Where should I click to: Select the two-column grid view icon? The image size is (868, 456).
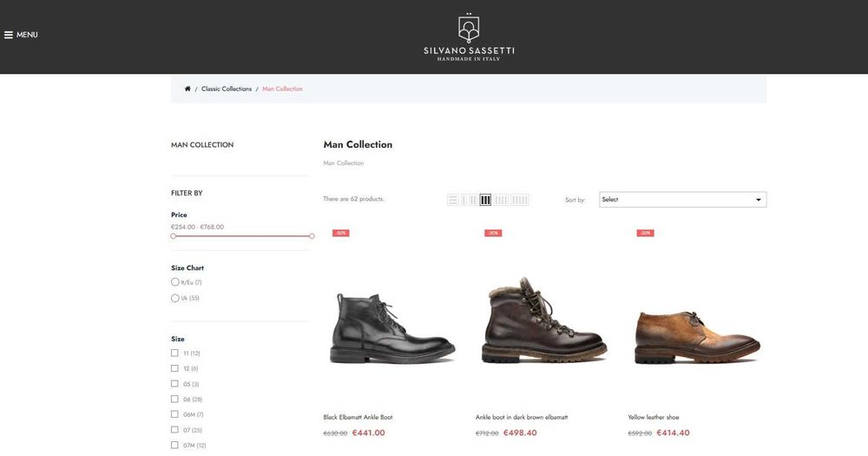(473, 200)
